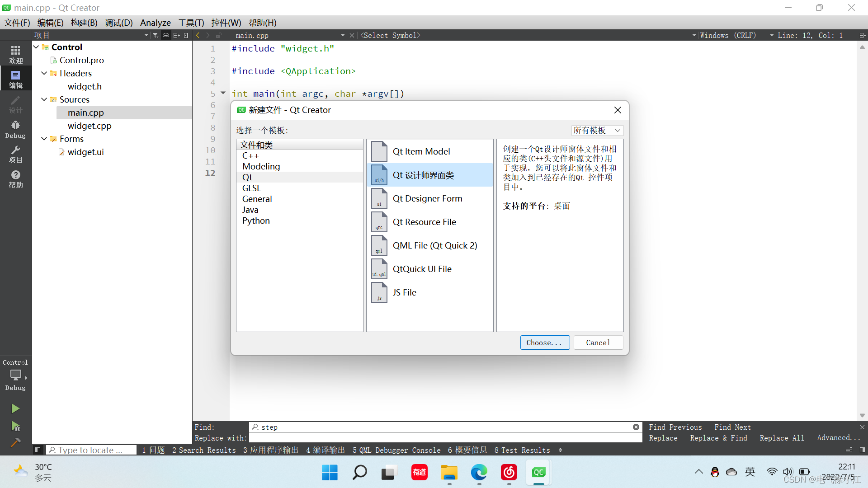868x488 pixels.
Task: Select Qt category in template list
Action: (247, 177)
